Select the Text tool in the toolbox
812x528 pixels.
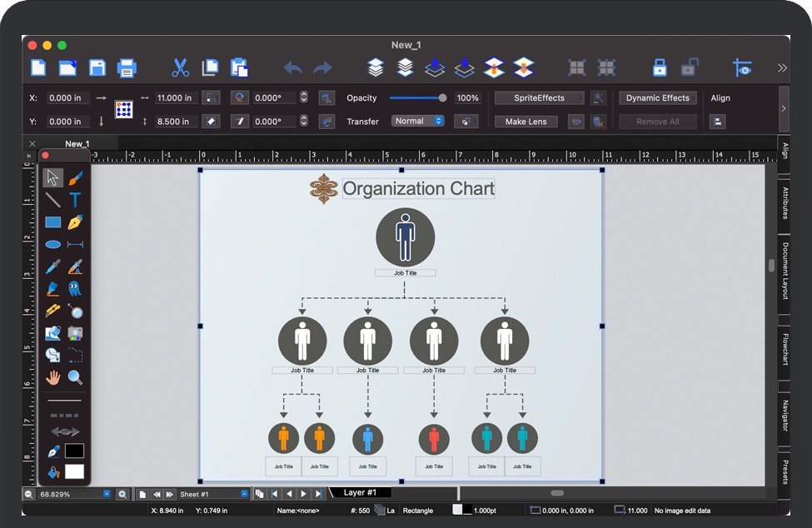pos(75,200)
